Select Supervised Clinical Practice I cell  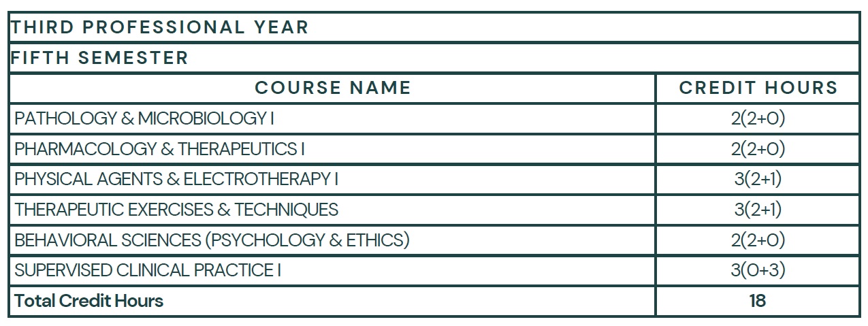coord(333,270)
